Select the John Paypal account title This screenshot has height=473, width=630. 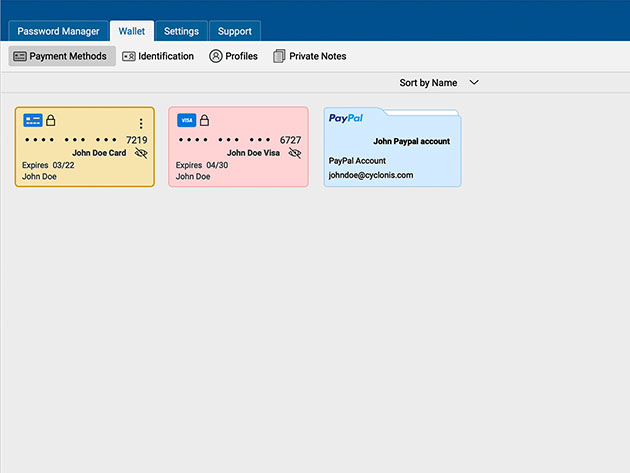coord(411,142)
